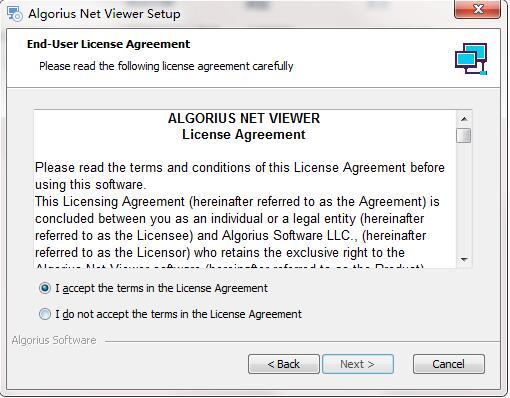510x398 pixels.
Task: Click the Algorius network monitors logo
Action: (x=471, y=59)
